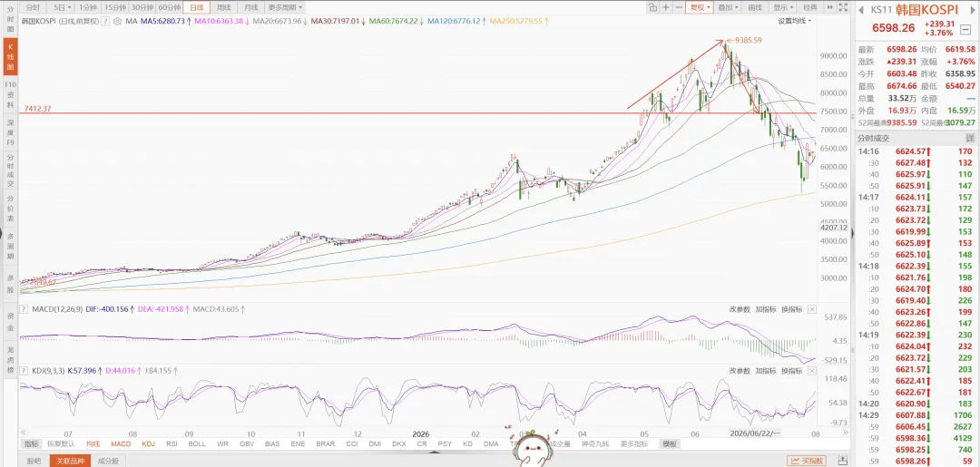This screenshot has height=467, width=980.
Task: Open 资金 in left sidebar
Action: 10,321
